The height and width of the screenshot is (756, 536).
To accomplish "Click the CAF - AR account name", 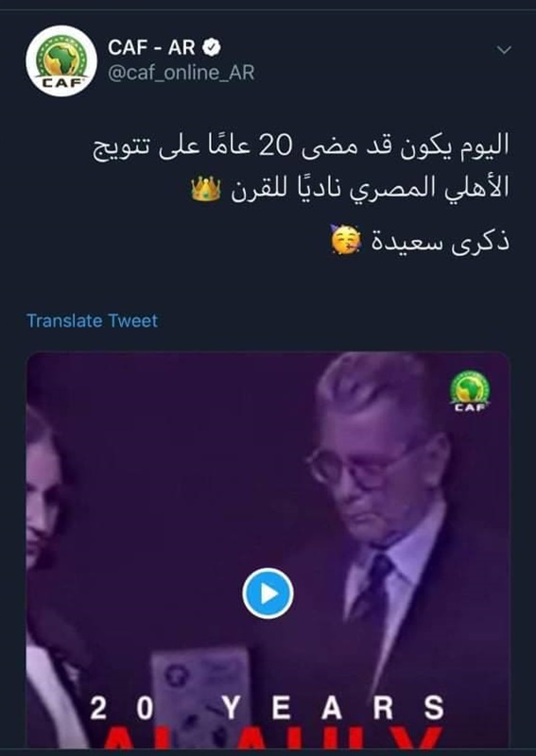I will [x=151, y=48].
